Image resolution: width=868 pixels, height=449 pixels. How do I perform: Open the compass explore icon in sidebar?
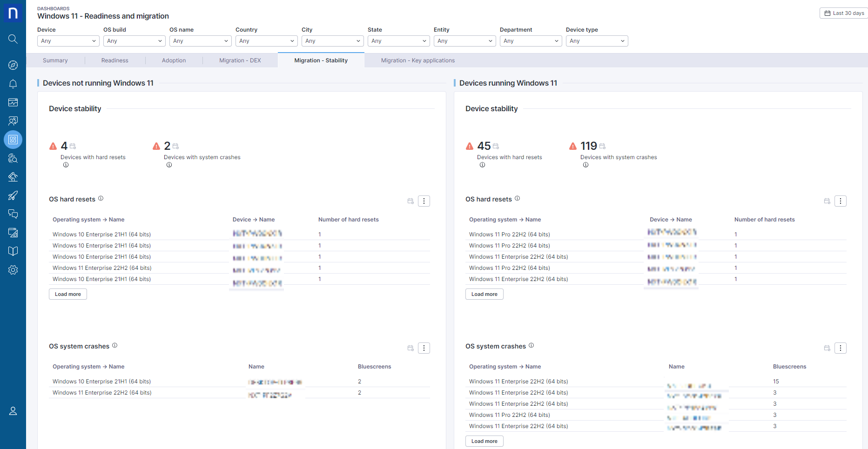pos(13,65)
